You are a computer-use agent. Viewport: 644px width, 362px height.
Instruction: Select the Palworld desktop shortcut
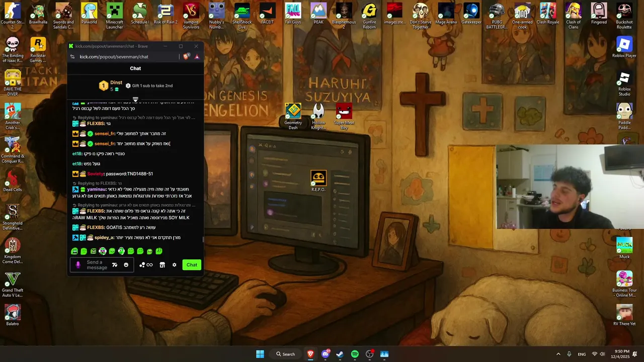click(x=89, y=14)
